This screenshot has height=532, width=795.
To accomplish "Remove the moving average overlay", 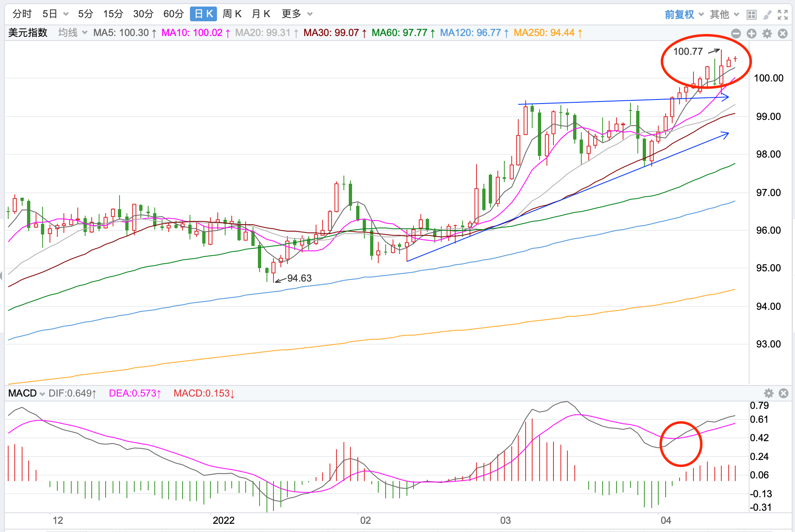I will click(x=782, y=34).
